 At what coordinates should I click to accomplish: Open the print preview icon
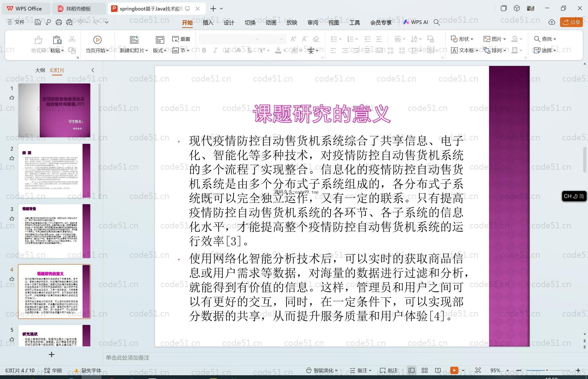(70, 22)
